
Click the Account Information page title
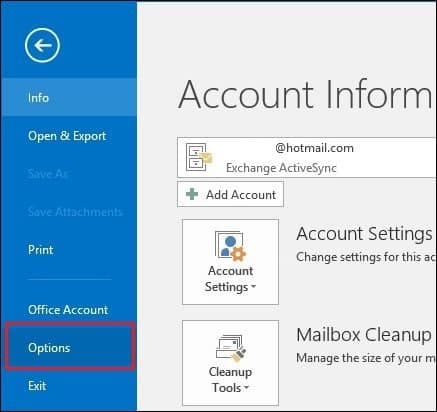click(x=306, y=94)
